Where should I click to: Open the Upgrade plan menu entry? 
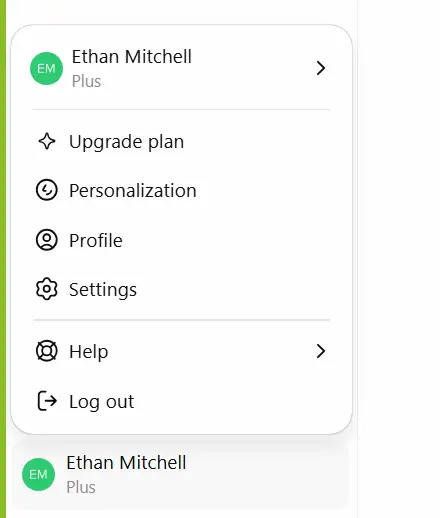click(x=181, y=141)
